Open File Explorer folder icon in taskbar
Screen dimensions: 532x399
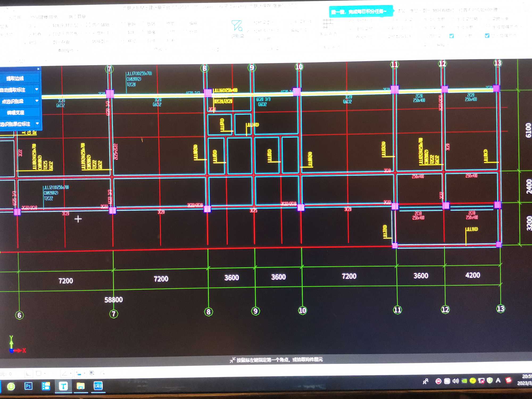81,386
